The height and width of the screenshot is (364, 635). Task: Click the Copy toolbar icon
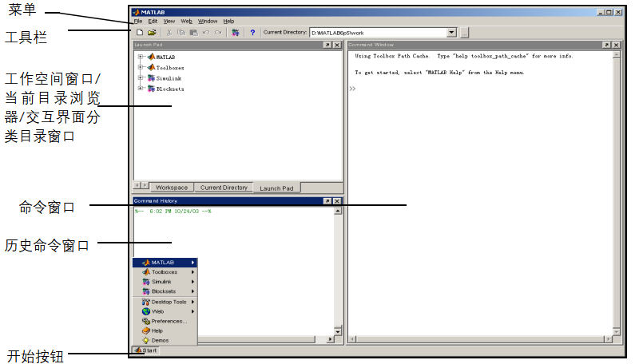(x=181, y=33)
